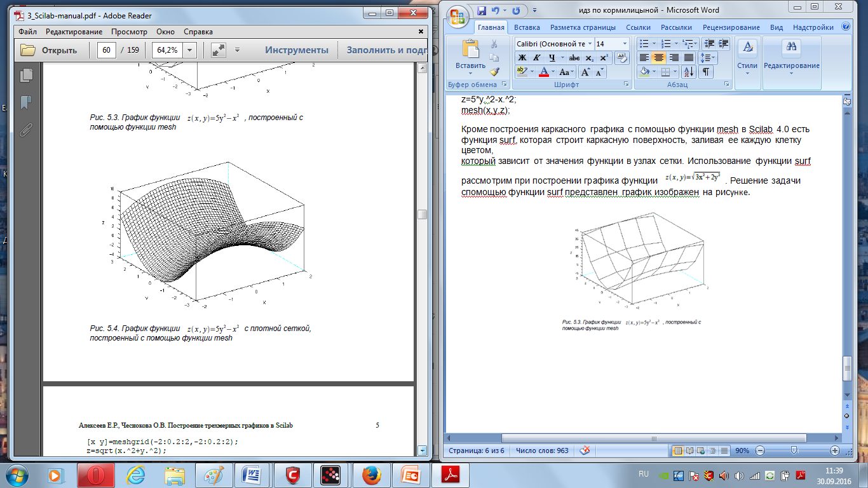Open the font size 14 dropdown

[x=623, y=43]
